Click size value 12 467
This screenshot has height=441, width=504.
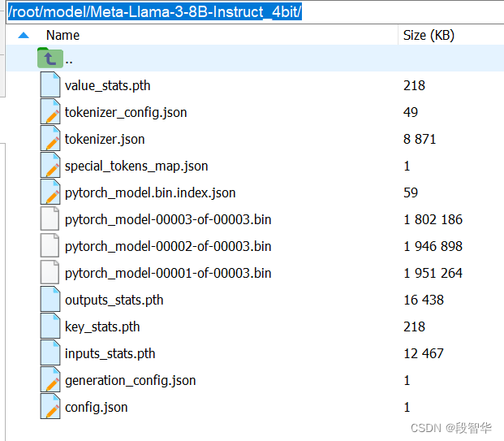(x=424, y=354)
